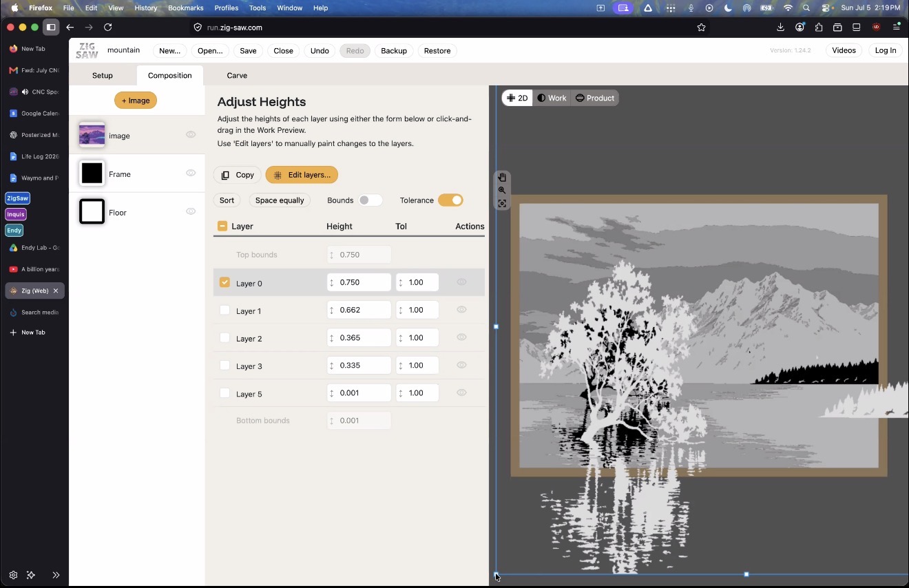Open the Setup tab
The image size is (909, 588).
[103, 75]
